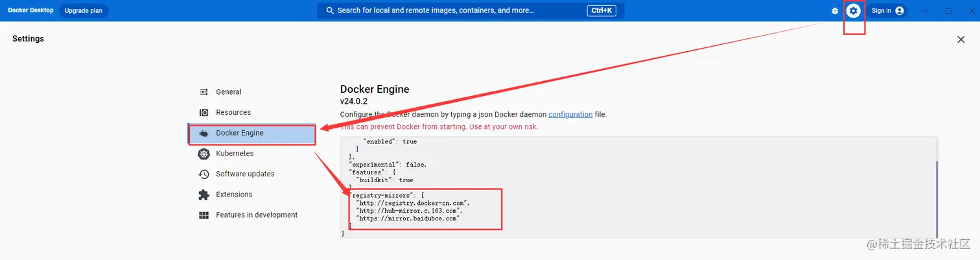Open troubleshoot via the bug icon
Screen dimensions: 980x260
tap(835, 11)
